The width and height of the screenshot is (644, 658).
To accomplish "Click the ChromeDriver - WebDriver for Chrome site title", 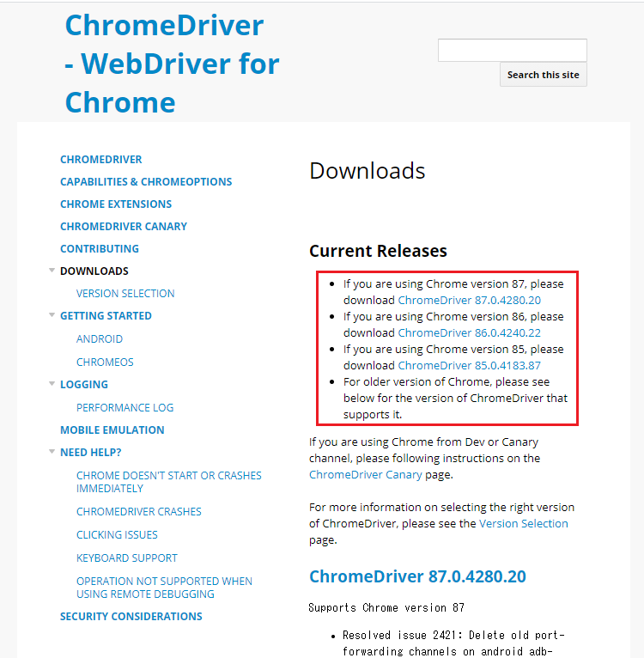I will [x=172, y=64].
